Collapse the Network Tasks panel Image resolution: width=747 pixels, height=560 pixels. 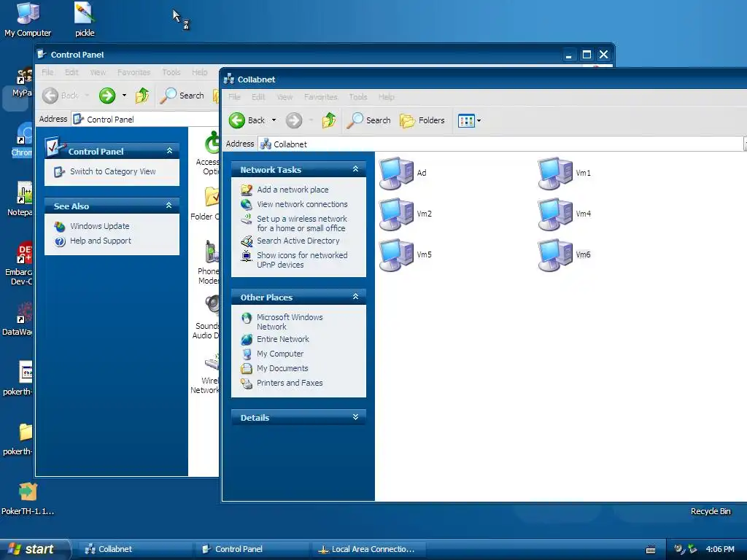(355, 169)
